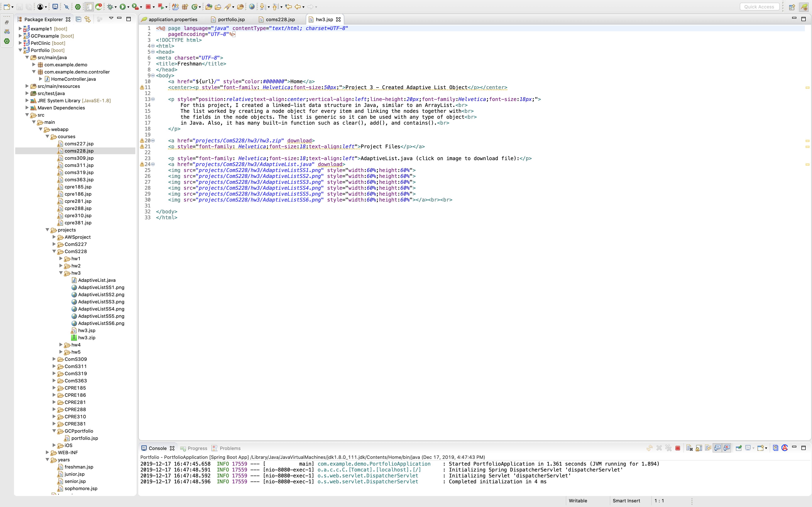Terminate the running app from Console
Screen dimensions: 812x507
(678, 448)
